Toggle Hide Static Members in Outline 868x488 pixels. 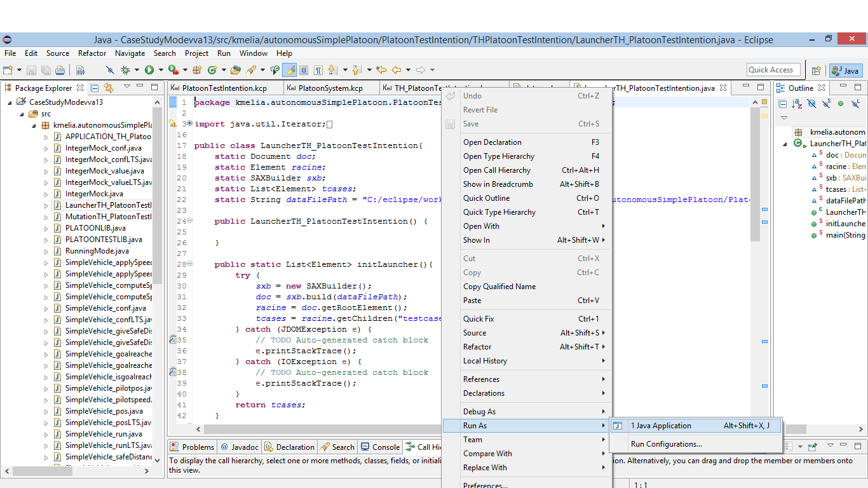pyautogui.click(x=826, y=104)
